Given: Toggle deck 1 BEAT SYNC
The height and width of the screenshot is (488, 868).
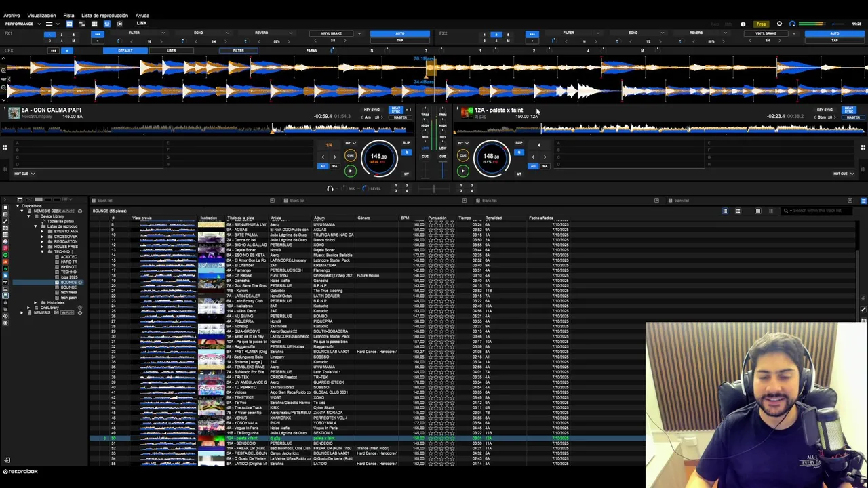Looking at the screenshot, I should [x=396, y=110].
